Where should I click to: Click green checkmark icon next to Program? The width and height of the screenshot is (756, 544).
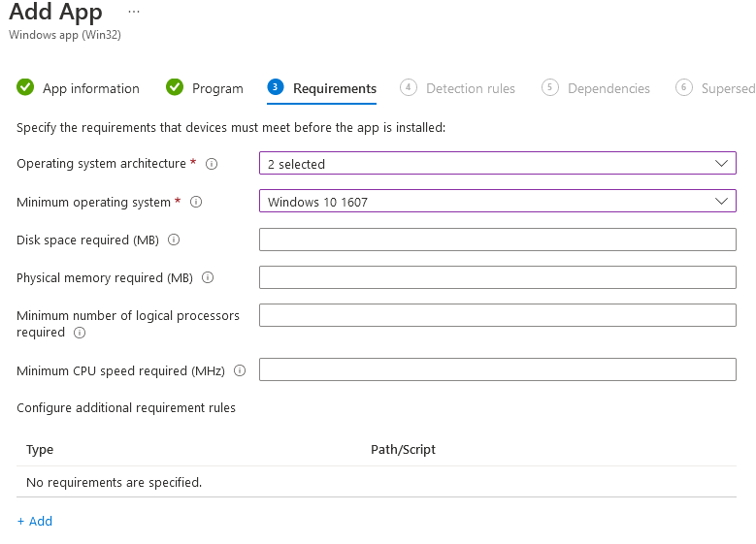pyautogui.click(x=175, y=87)
